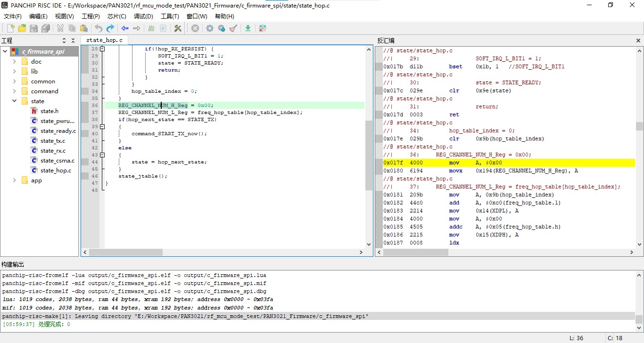Click the blue Navigate Back arrow
This screenshot has height=343, width=644.
(x=125, y=28)
